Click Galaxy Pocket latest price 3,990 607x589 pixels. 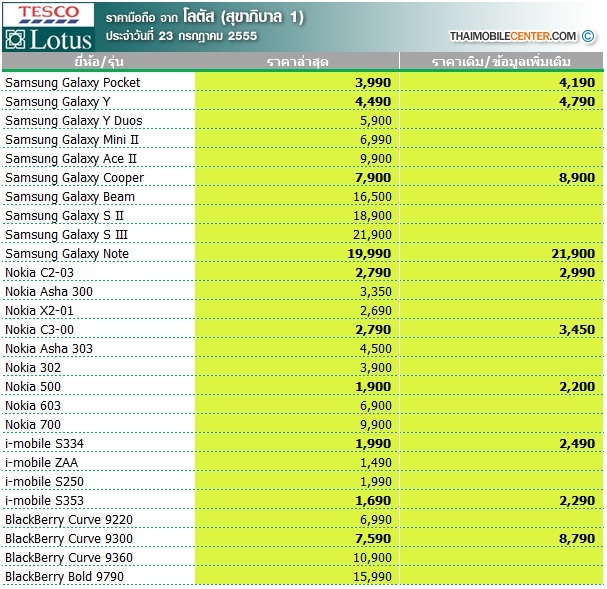[x=373, y=82]
